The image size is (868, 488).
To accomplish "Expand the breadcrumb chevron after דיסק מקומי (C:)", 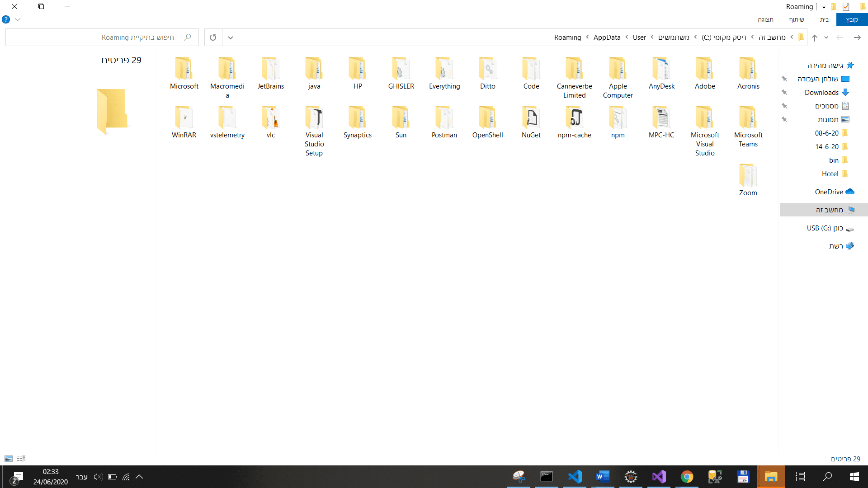I will pos(695,37).
